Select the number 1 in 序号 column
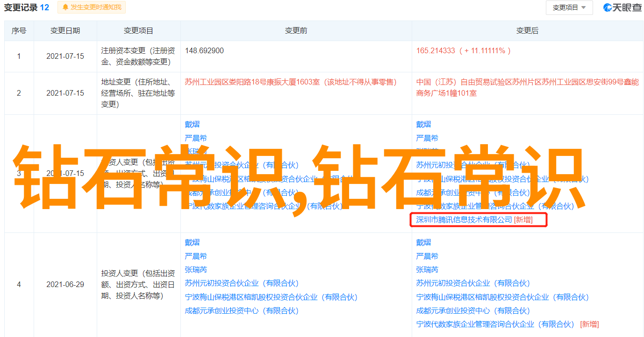Screen dimensions: 644x337 [x=19, y=56]
